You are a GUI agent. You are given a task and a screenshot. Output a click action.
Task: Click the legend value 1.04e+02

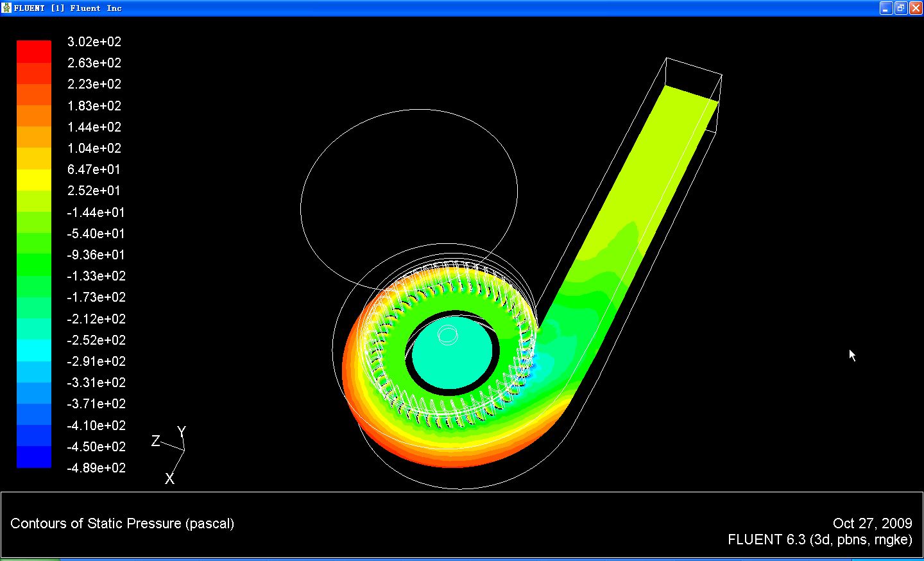[x=94, y=148]
